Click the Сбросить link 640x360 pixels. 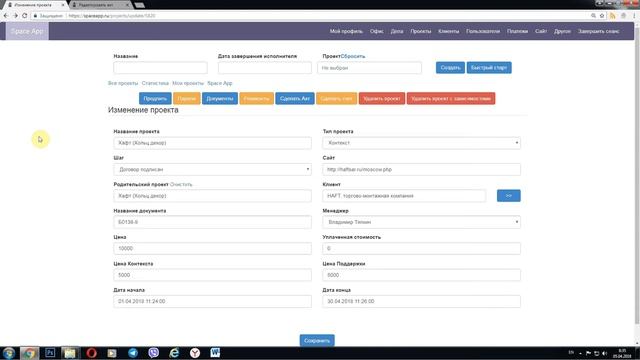(x=353, y=56)
